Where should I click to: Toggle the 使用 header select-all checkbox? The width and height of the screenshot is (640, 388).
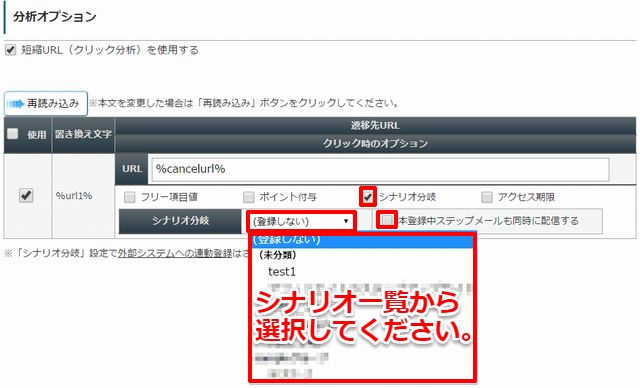[x=12, y=133]
